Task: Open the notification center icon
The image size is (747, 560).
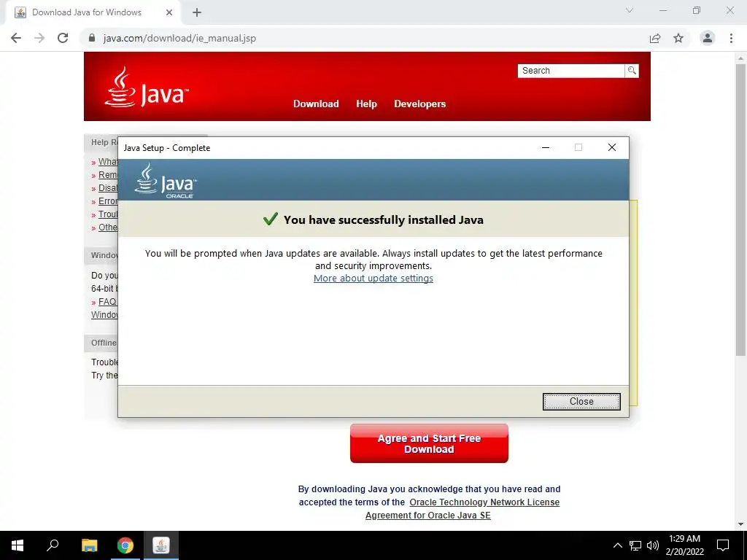Action: [x=723, y=545]
